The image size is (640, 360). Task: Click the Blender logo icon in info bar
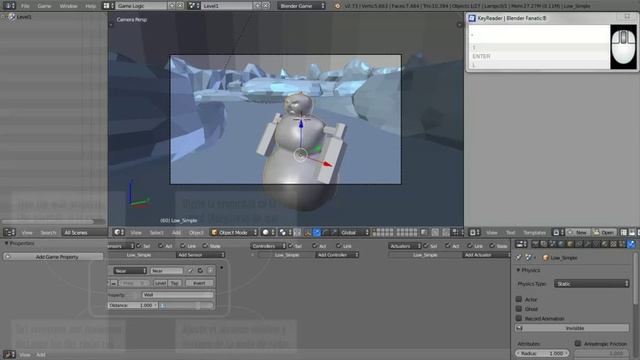tap(337, 6)
